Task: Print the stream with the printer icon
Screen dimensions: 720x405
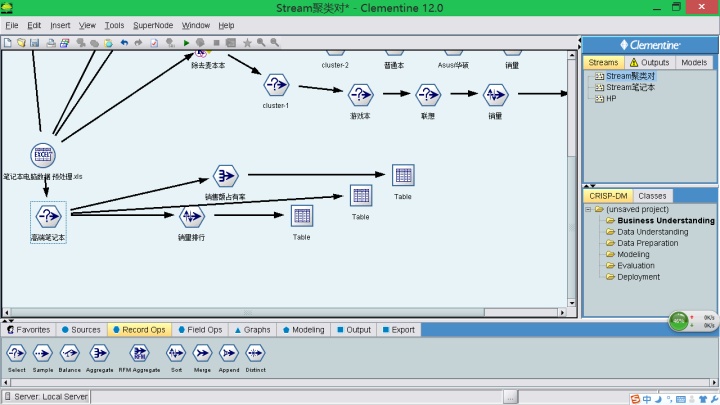Action: [51, 43]
